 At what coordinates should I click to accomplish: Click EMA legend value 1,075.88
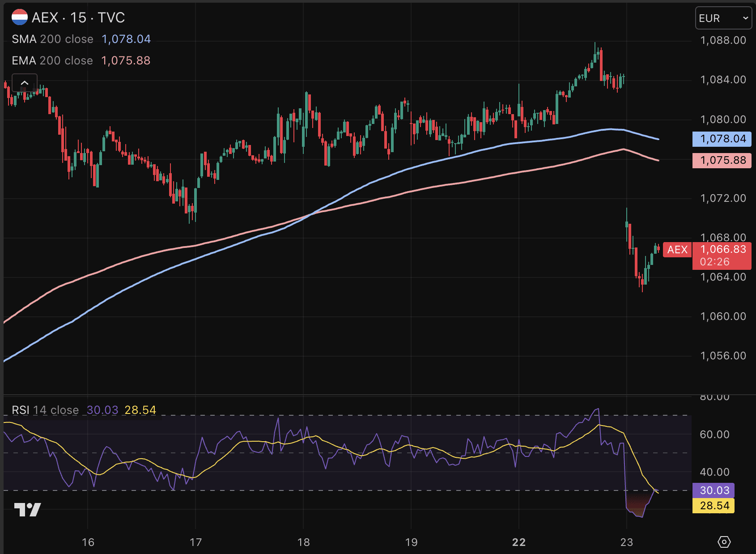[126, 61]
